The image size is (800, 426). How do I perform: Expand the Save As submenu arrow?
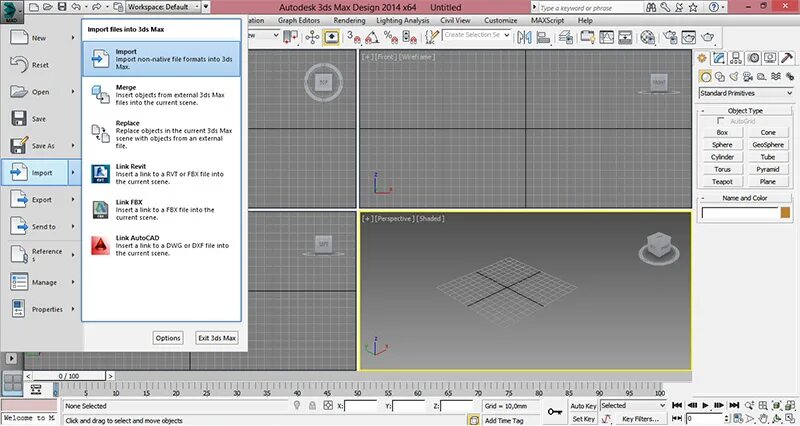[73, 145]
